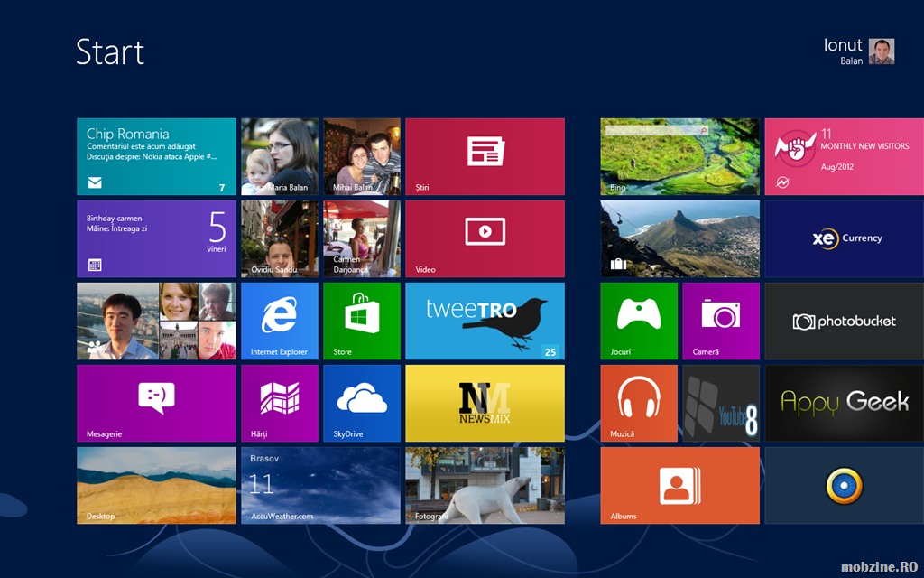Open the Monthly New Visitors stats tile
Image resolution: width=924 pixels, height=578 pixels.
(x=845, y=156)
